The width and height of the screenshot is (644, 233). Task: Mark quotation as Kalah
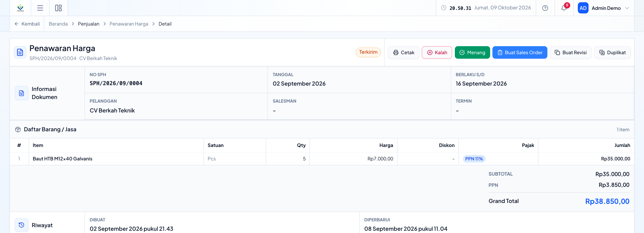point(436,52)
